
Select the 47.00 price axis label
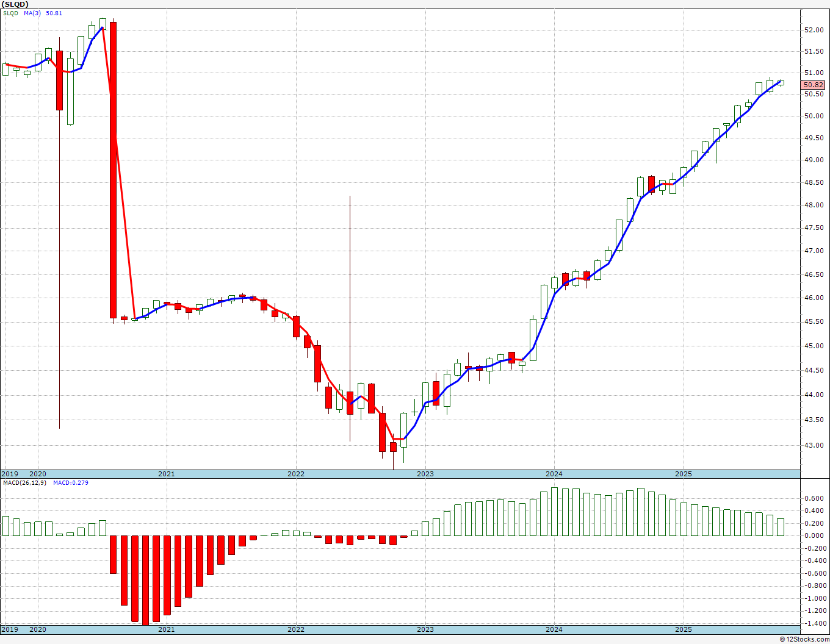[814, 251]
